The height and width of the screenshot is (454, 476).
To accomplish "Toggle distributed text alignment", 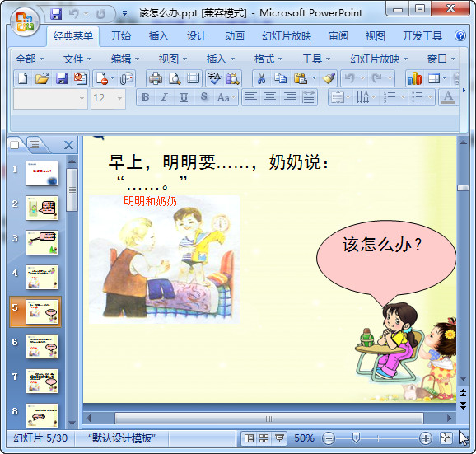I will coord(309,97).
